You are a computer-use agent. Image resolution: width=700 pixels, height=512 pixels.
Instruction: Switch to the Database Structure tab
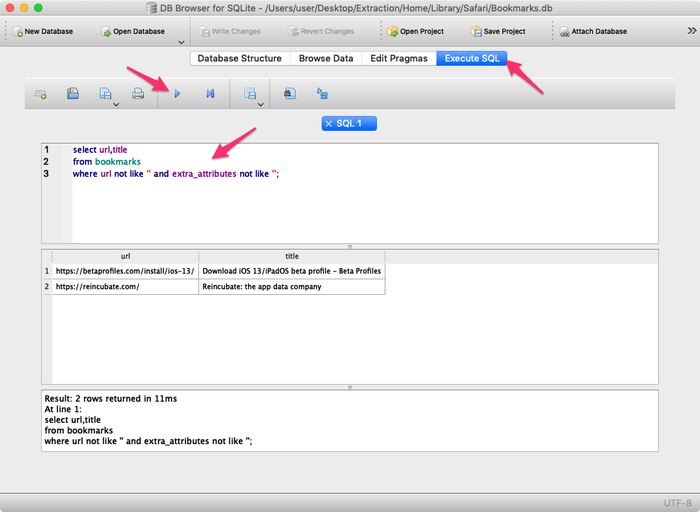(240, 58)
